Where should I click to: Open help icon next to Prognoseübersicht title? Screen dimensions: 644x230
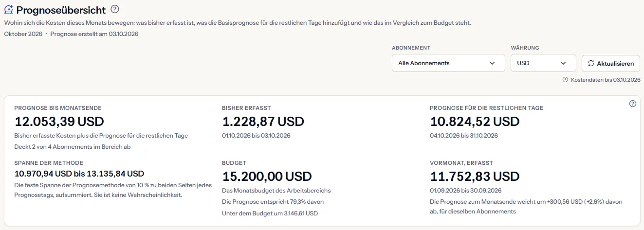pos(115,9)
